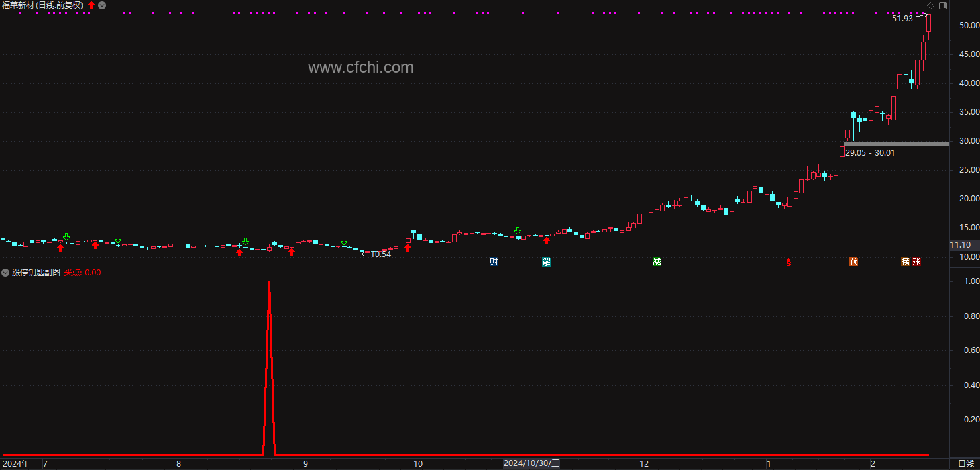
Task: Click the red S marker near January
Action: pyautogui.click(x=790, y=263)
